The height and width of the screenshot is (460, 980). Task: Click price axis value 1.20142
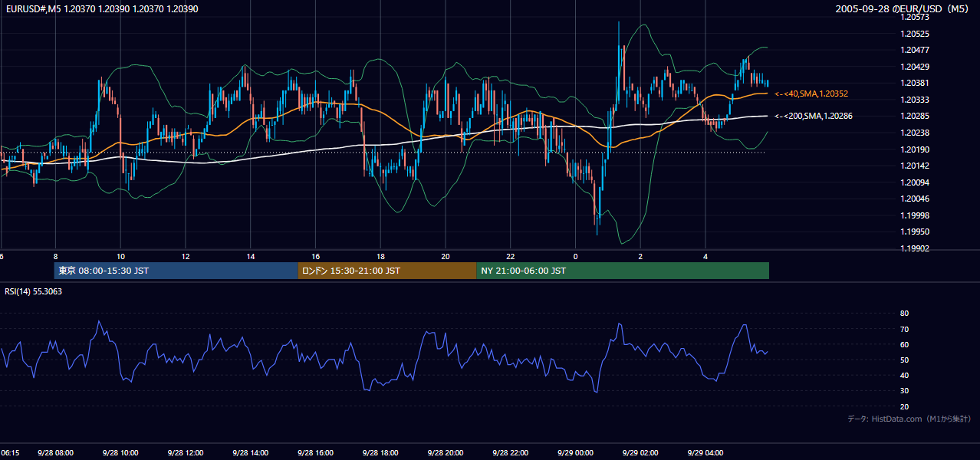point(915,166)
